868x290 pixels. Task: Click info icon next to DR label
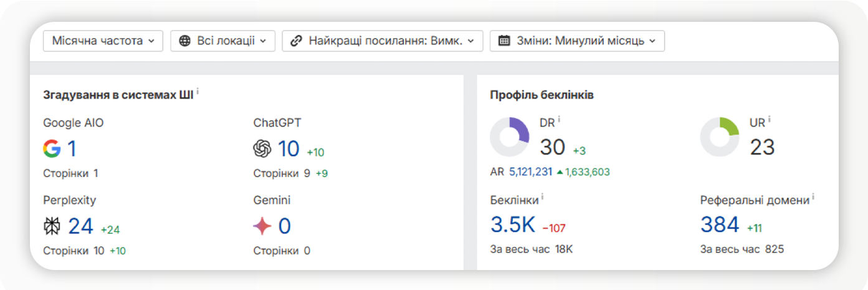(x=559, y=119)
